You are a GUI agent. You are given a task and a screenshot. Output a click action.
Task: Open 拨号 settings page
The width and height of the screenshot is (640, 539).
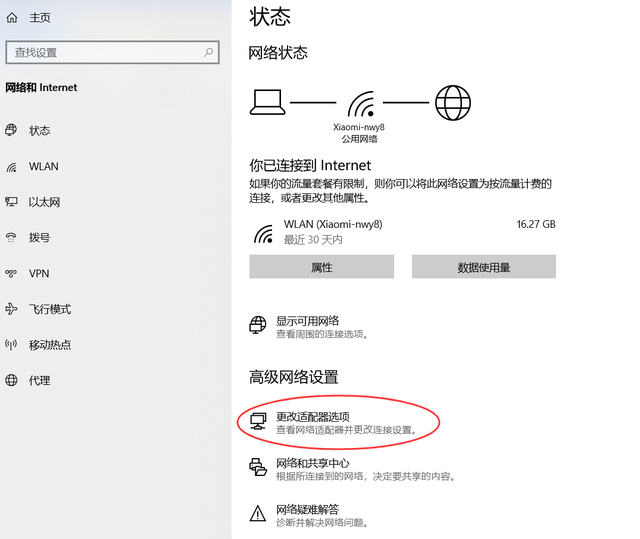point(39,237)
